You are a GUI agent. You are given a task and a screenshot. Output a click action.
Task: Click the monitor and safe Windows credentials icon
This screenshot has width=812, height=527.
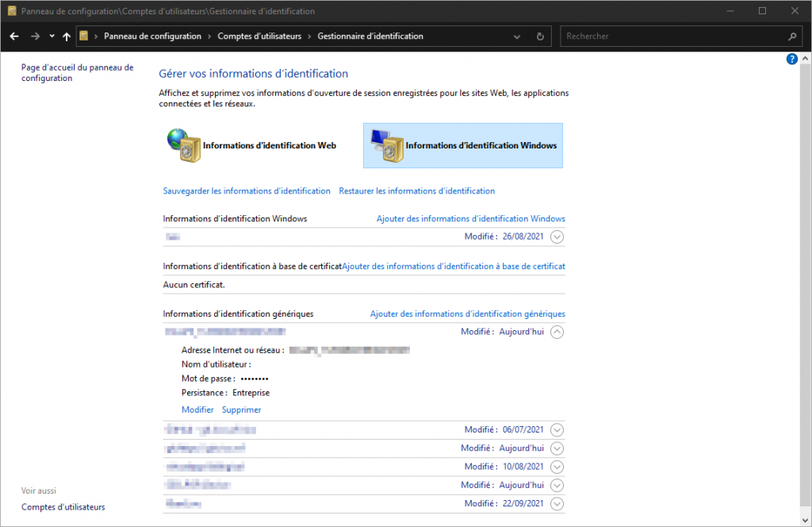click(x=387, y=145)
